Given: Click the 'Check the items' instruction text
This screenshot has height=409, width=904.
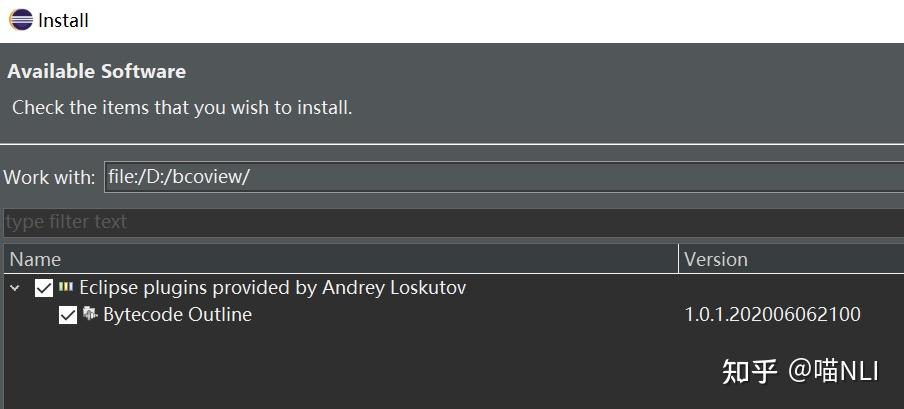Looking at the screenshot, I should pos(182,107).
